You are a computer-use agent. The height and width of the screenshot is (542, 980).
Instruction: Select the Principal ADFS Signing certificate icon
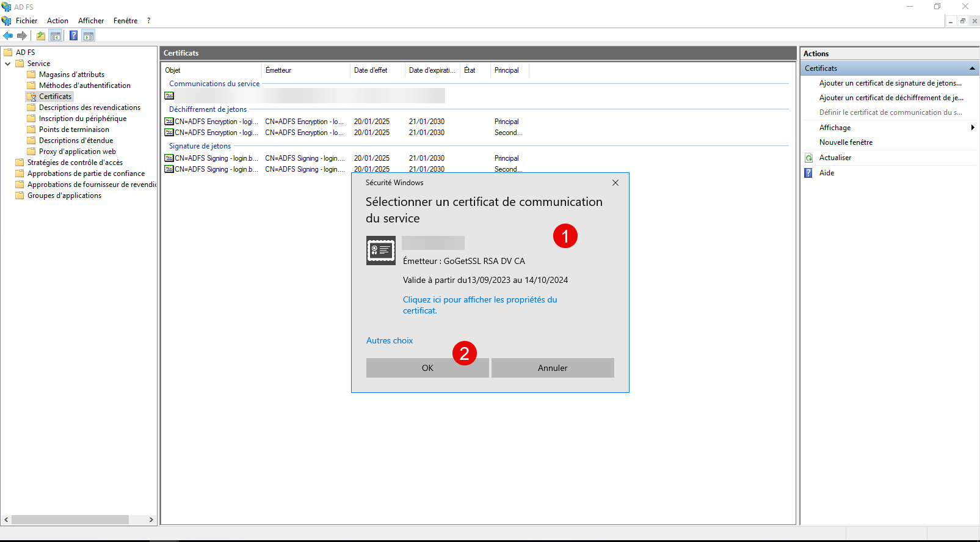click(169, 158)
